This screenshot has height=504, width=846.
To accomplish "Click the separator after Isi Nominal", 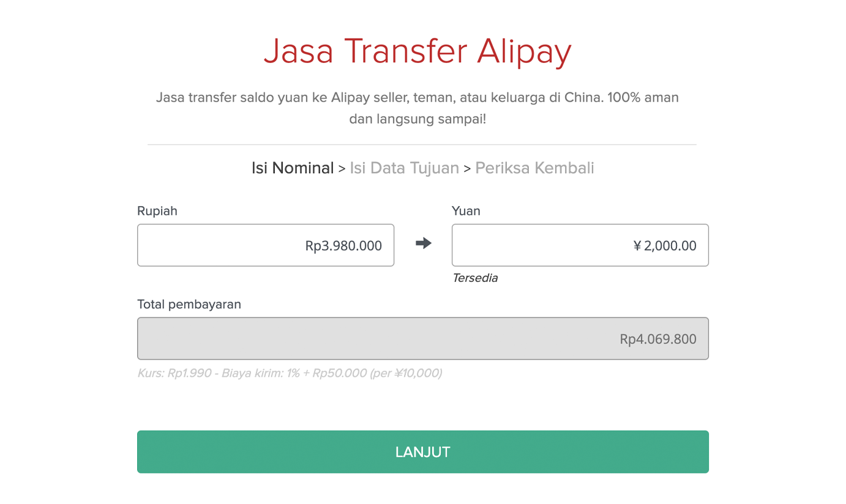I will (x=342, y=169).
